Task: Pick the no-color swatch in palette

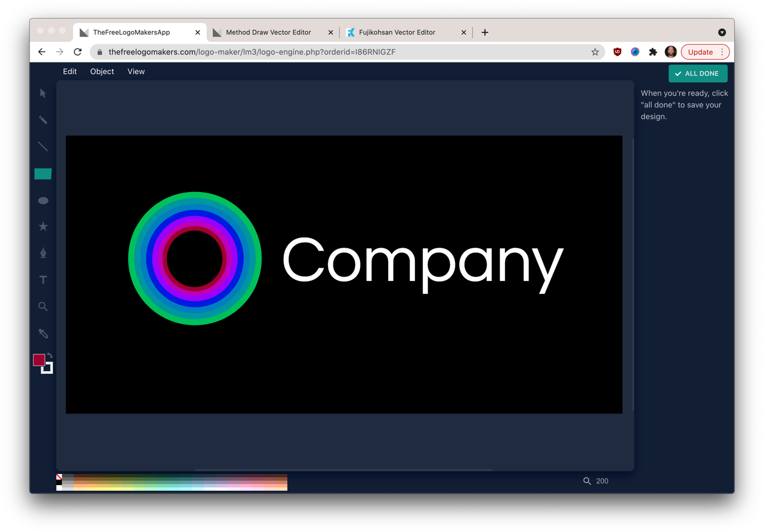Action: coord(59,477)
